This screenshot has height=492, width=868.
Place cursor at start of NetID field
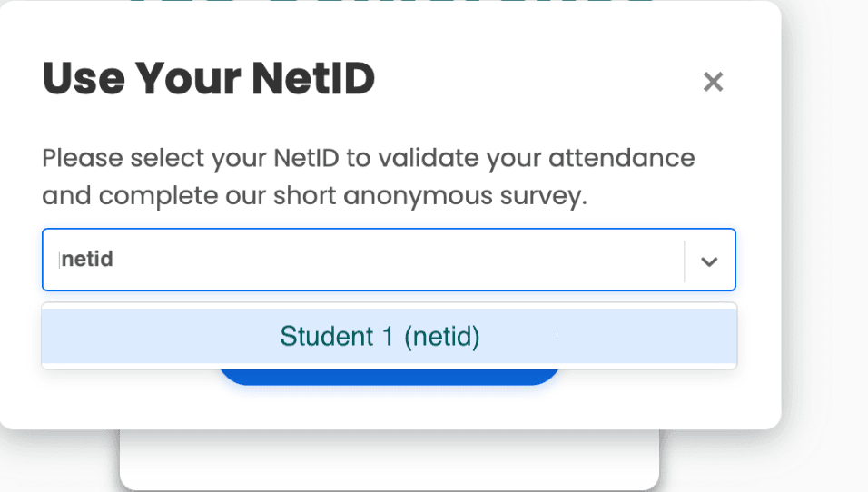coord(60,261)
